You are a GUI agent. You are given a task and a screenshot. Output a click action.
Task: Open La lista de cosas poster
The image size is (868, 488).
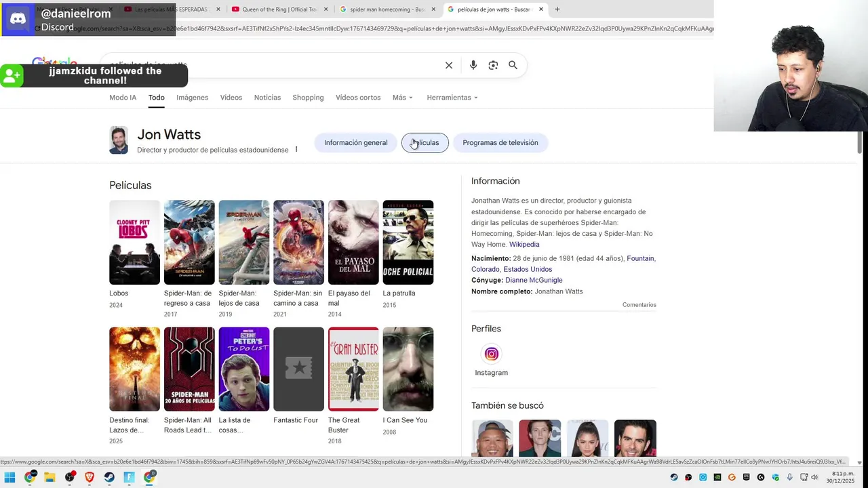pos(244,369)
